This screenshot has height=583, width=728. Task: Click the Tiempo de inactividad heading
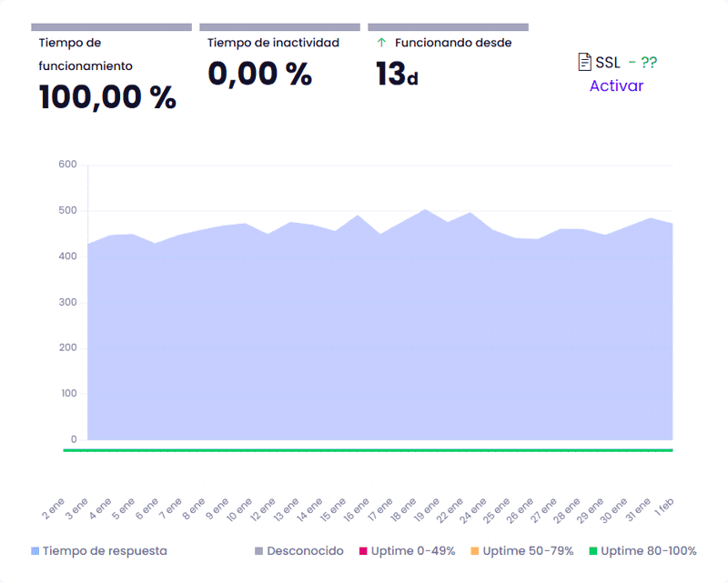pyautogui.click(x=273, y=43)
